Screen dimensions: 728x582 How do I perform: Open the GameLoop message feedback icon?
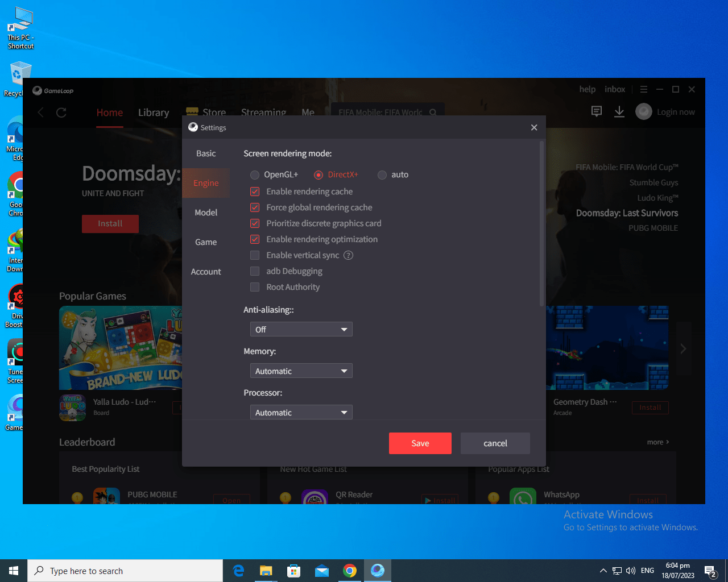click(x=597, y=111)
